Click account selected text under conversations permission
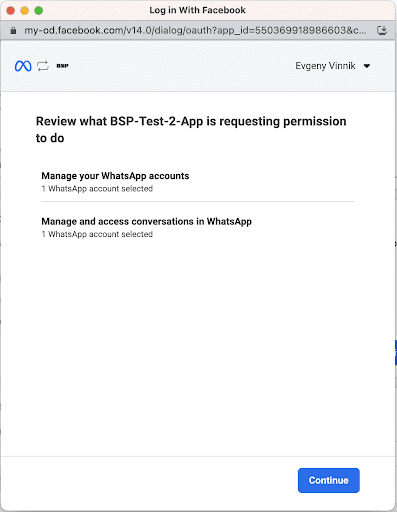 (x=97, y=234)
